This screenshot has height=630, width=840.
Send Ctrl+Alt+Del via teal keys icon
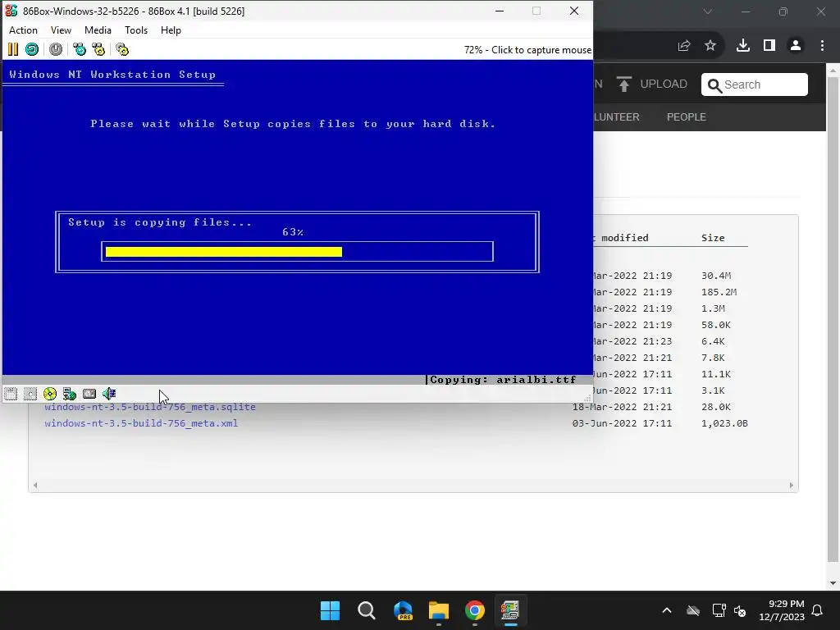[80, 50]
